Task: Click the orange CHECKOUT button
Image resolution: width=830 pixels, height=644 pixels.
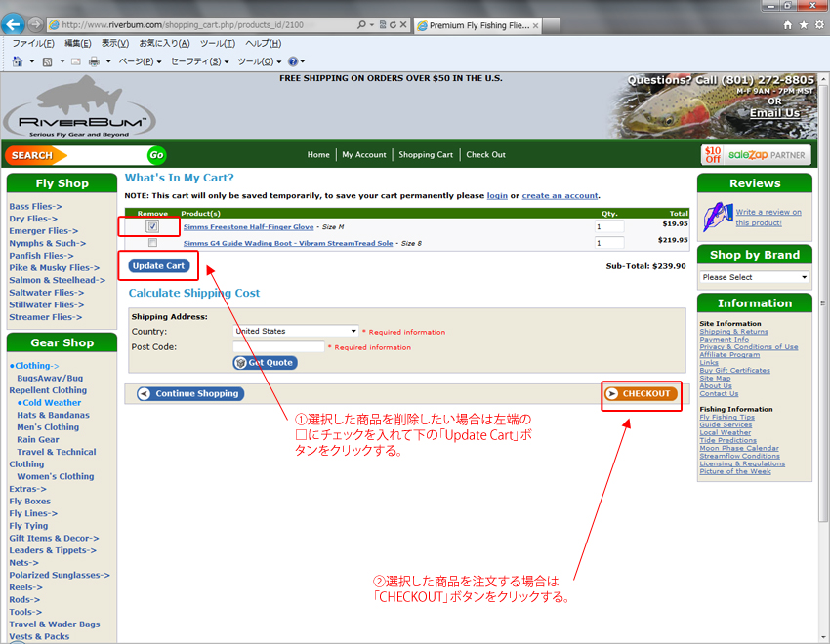Action: (641, 393)
